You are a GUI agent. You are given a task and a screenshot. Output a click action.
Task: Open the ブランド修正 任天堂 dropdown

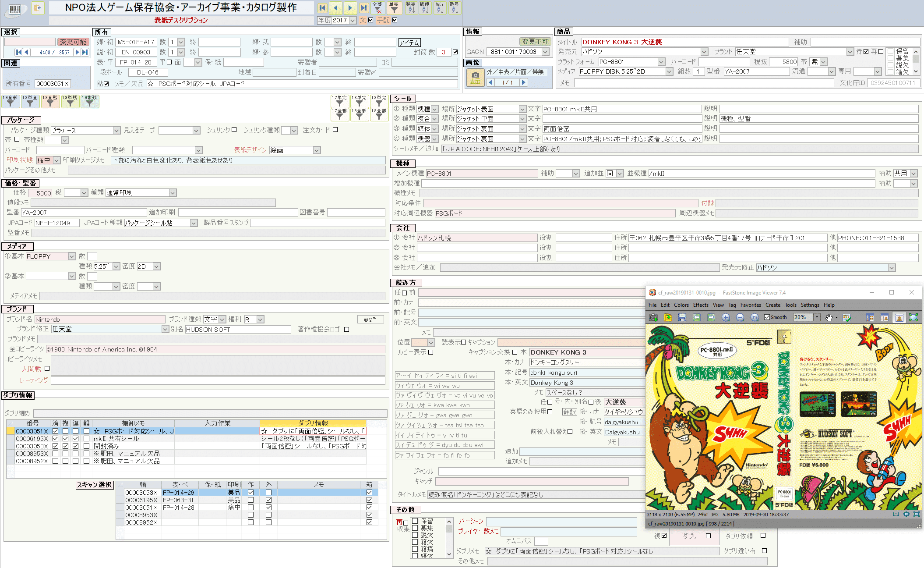tap(165, 329)
